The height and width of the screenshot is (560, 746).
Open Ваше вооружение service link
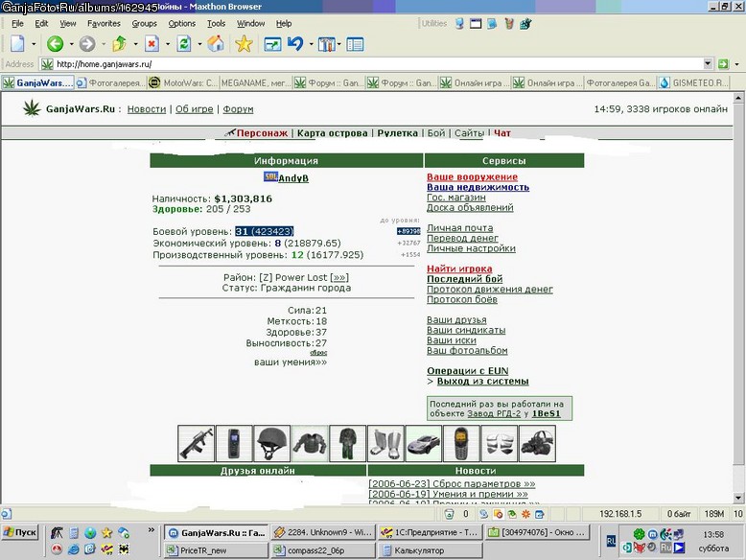coord(472,177)
